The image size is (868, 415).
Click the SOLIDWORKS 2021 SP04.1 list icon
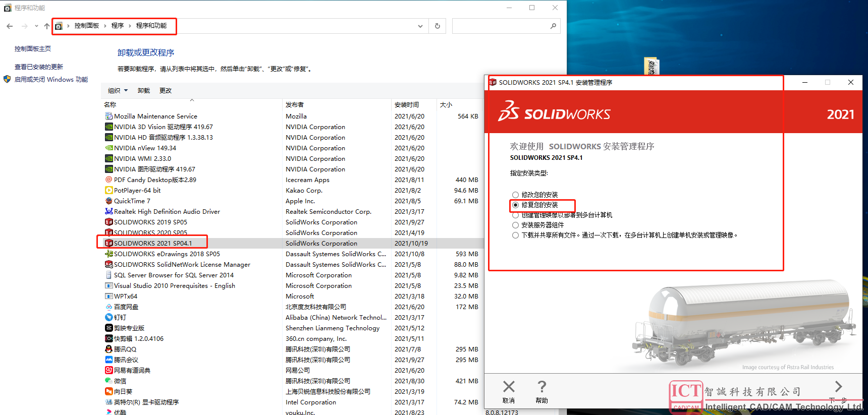tap(108, 243)
